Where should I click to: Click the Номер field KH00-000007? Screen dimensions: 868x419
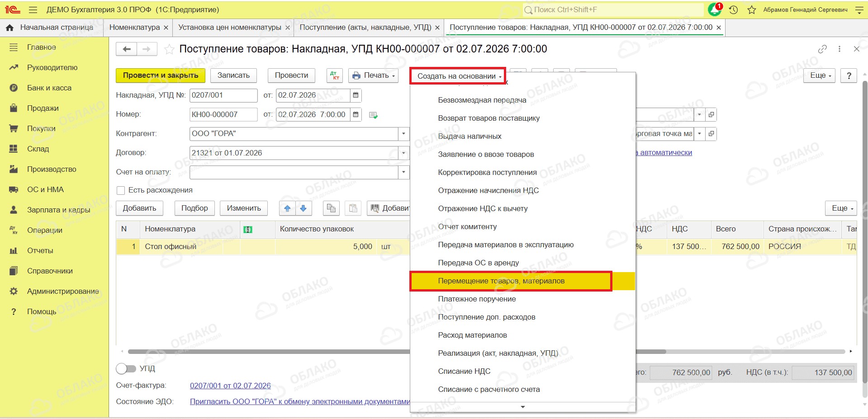coord(223,115)
